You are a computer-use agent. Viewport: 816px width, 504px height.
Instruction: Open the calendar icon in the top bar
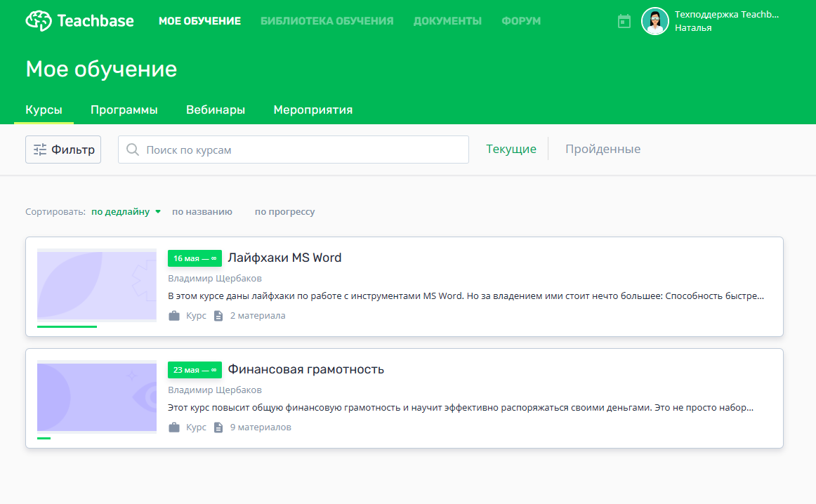click(x=624, y=21)
